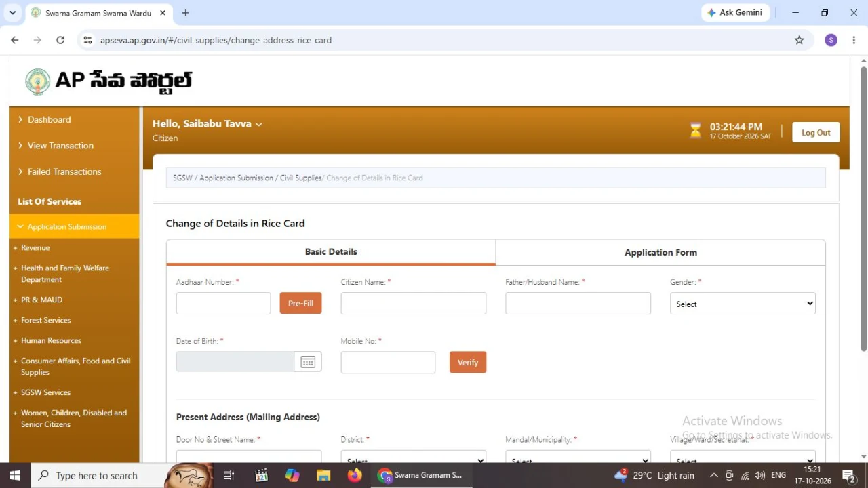The height and width of the screenshot is (488, 868).
Task: Click the Verify mobile number button
Action: [468, 362]
